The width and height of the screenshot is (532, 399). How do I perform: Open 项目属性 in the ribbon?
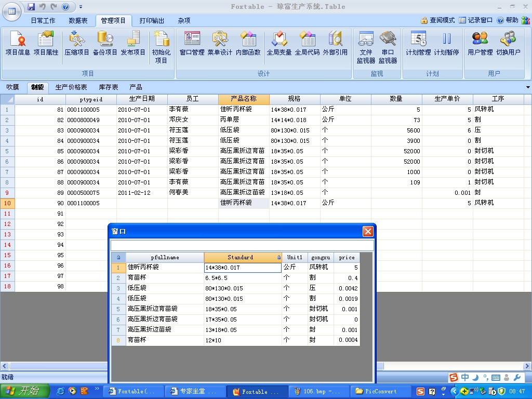click(46, 44)
